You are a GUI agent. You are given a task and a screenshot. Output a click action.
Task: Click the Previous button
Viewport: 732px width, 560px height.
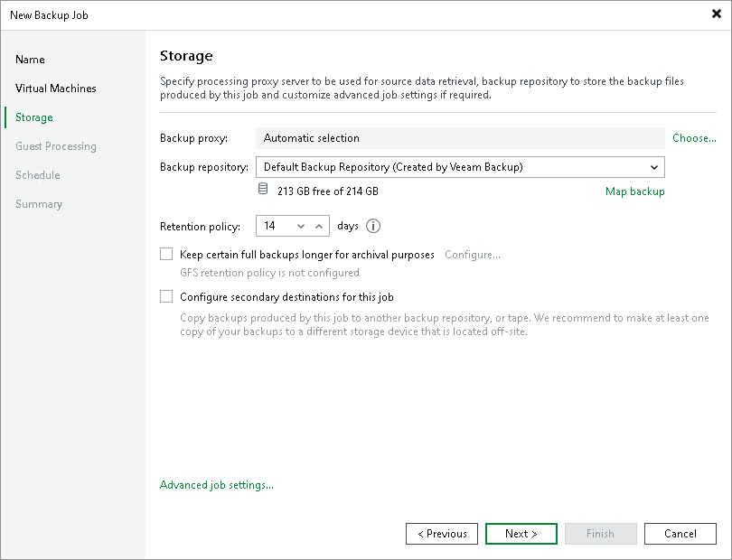[x=442, y=534]
